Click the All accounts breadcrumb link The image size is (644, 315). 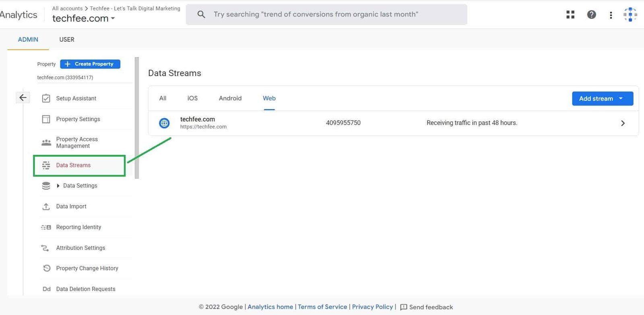(67, 8)
